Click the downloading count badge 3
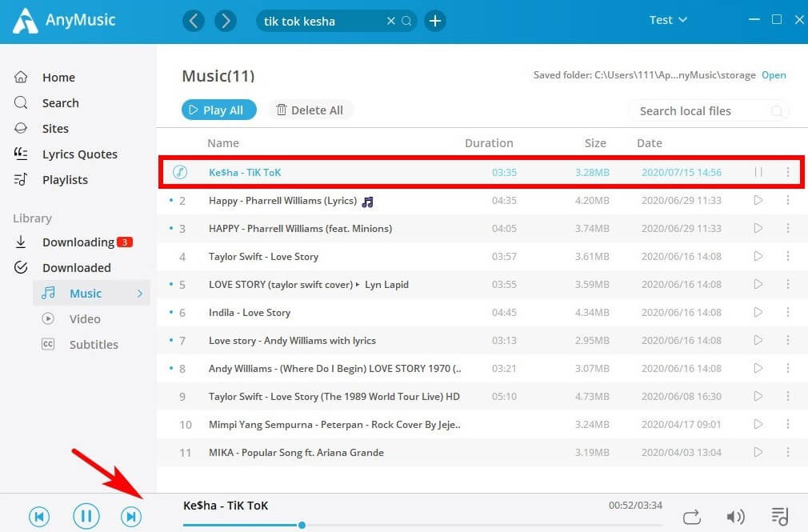 125,242
